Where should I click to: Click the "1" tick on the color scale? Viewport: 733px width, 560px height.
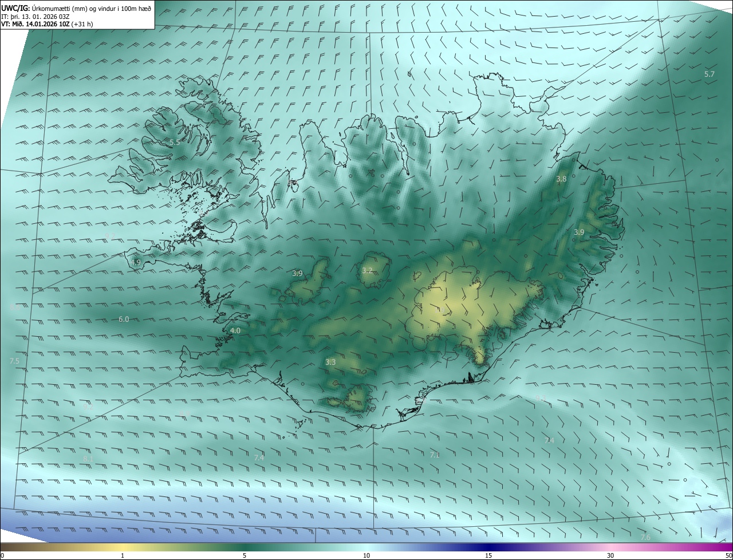tap(123, 555)
